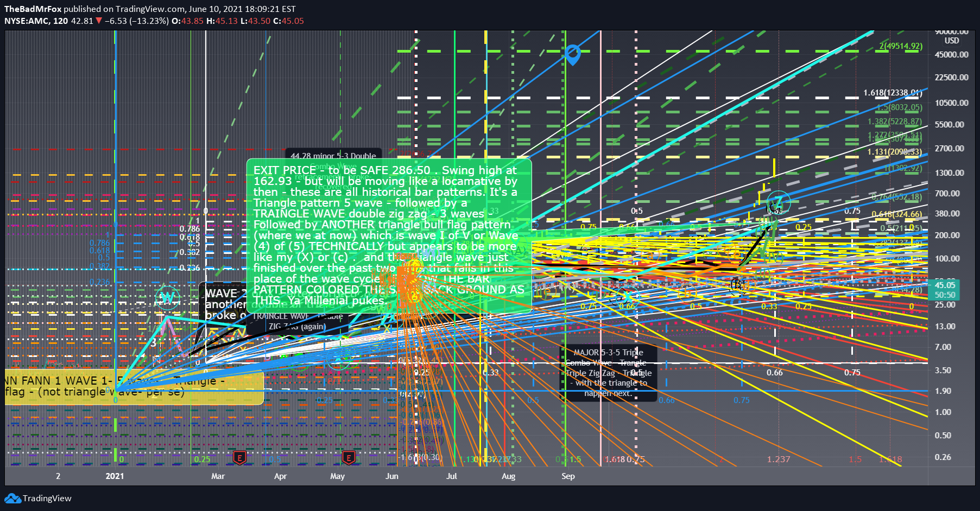Click the 3.50 price axis value
The width and height of the screenshot is (980, 511).
coord(943,370)
